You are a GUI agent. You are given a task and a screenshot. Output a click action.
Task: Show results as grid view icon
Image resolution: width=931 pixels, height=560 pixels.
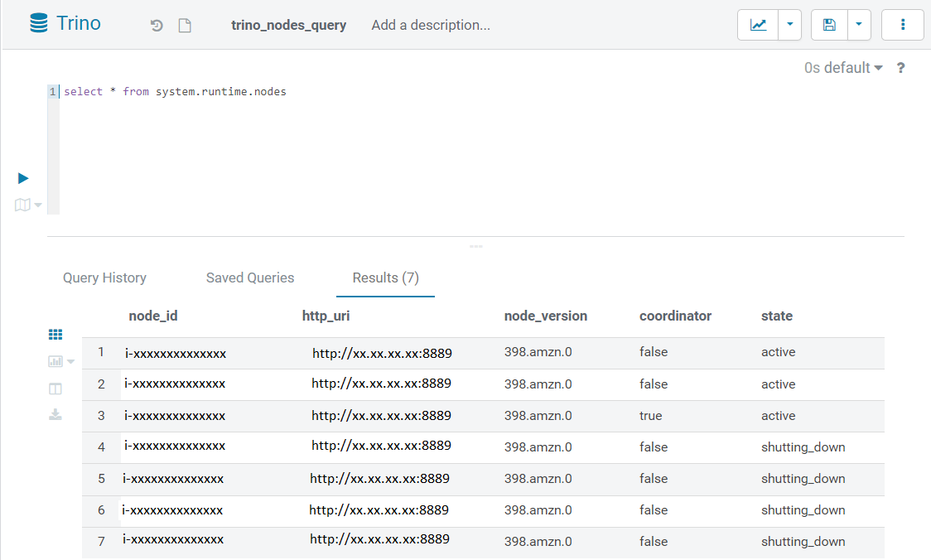point(55,335)
